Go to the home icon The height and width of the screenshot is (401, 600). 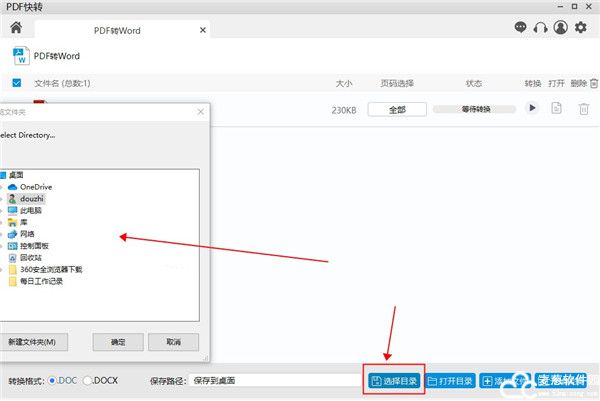point(16,28)
